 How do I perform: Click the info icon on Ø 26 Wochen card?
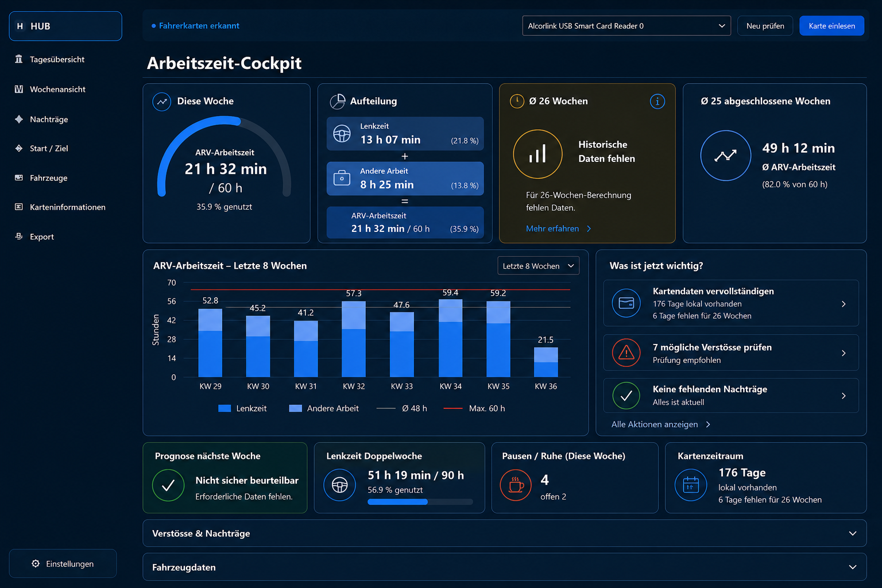coord(657,102)
